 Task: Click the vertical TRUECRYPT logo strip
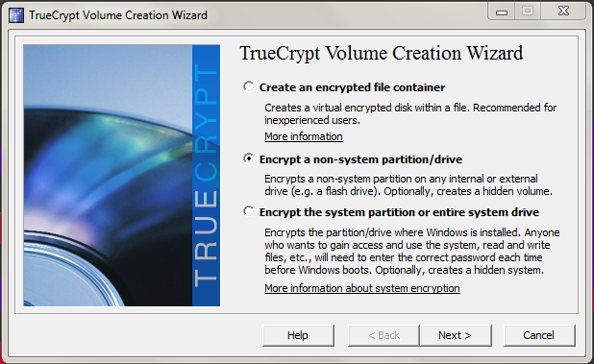tap(206, 176)
